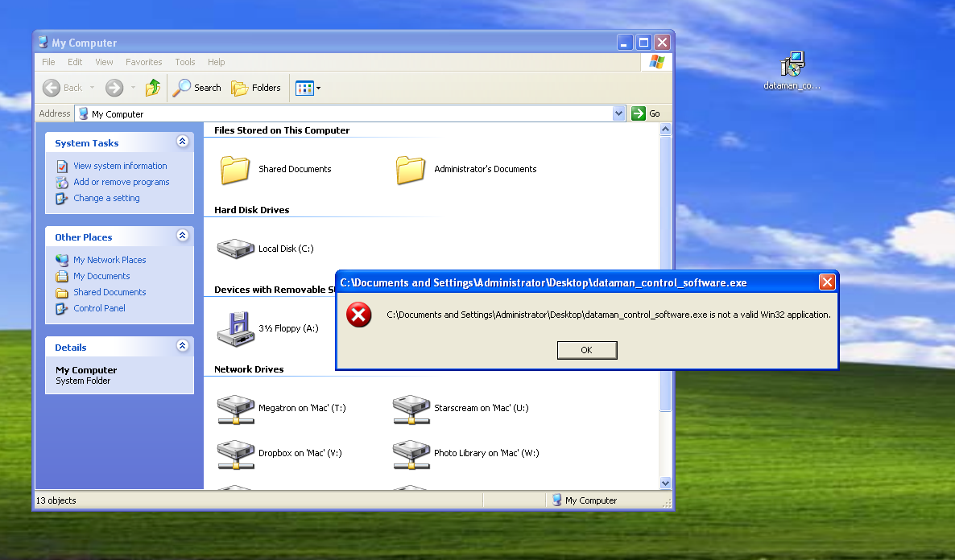Select Megatron on 'Mac' (T:) network drive
This screenshot has height=560, width=955.
pos(236,409)
